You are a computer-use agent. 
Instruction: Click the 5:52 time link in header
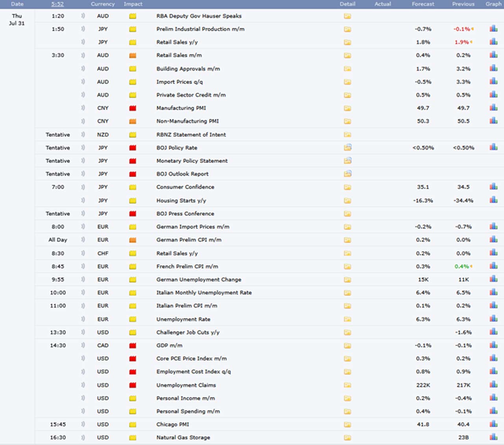pyautogui.click(x=57, y=4)
